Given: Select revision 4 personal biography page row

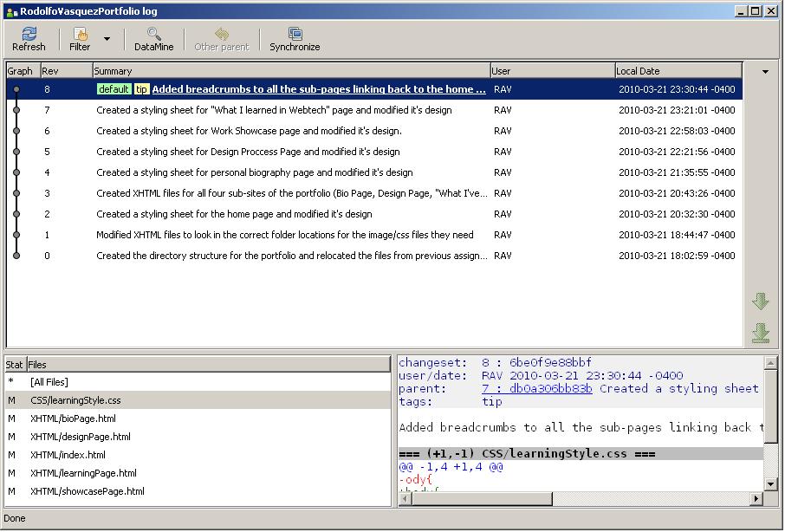Looking at the screenshot, I should click(374, 172).
